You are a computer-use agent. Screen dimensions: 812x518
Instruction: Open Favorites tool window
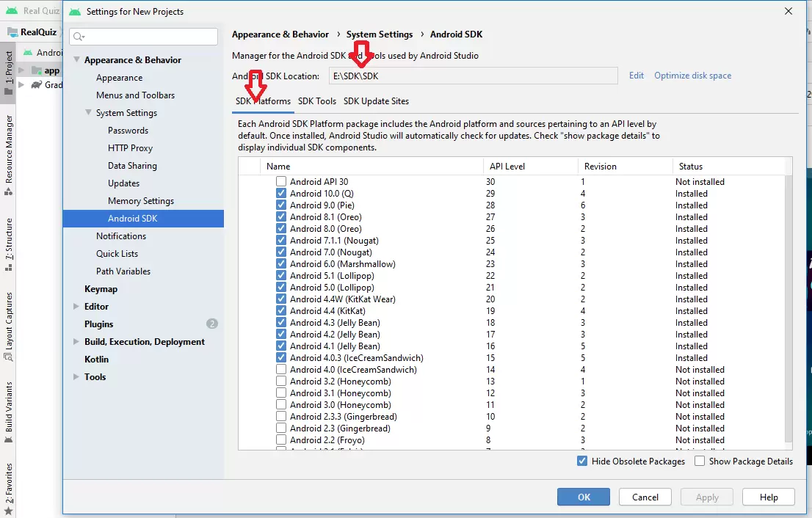coord(9,489)
